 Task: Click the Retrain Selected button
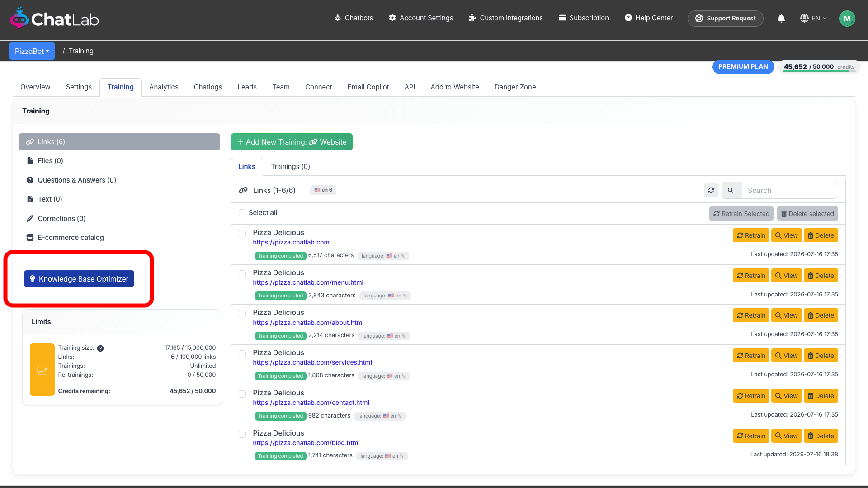741,214
